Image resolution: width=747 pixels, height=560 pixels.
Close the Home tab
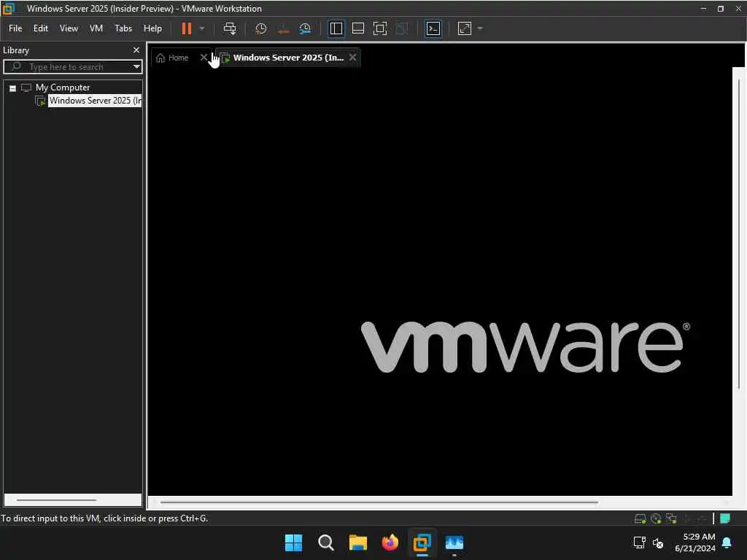click(x=204, y=58)
